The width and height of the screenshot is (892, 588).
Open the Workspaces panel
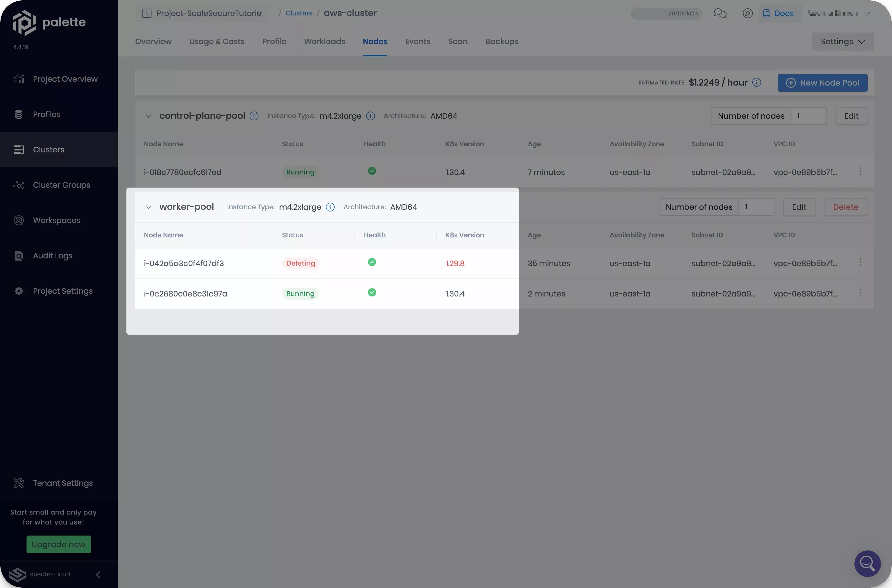tap(56, 220)
